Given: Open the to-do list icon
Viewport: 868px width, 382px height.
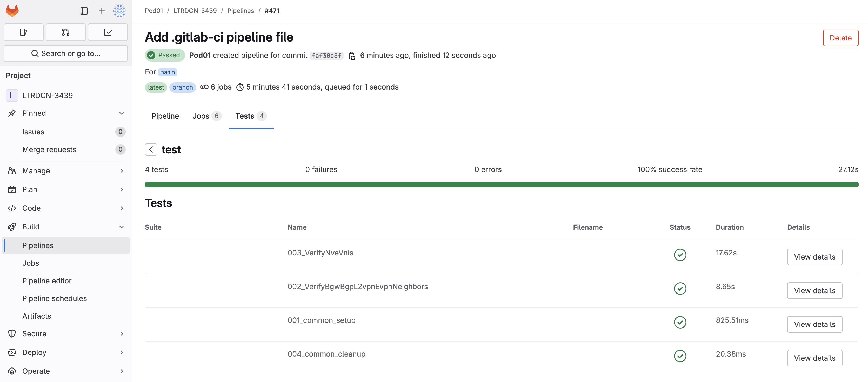Looking at the screenshot, I should pyautogui.click(x=108, y=32).
